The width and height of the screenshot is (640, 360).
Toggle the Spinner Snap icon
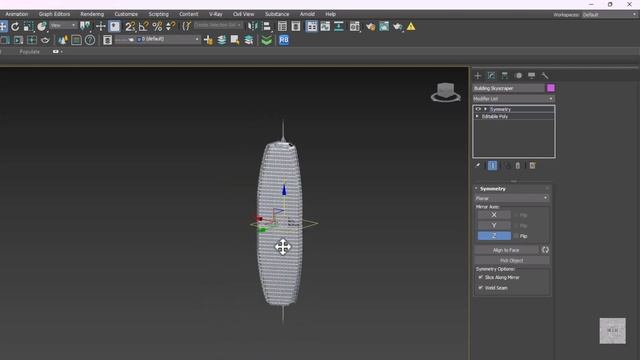(x=171, y=27)
